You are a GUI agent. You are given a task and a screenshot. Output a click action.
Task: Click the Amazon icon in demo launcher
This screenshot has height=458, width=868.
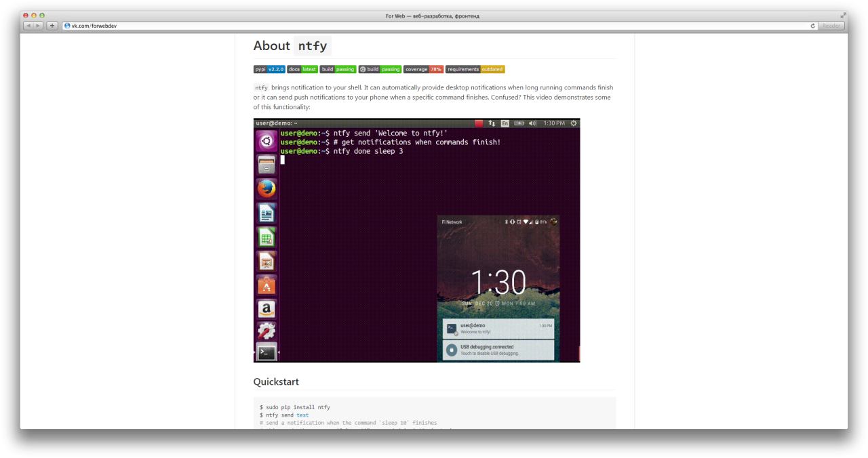coord(267,309)
